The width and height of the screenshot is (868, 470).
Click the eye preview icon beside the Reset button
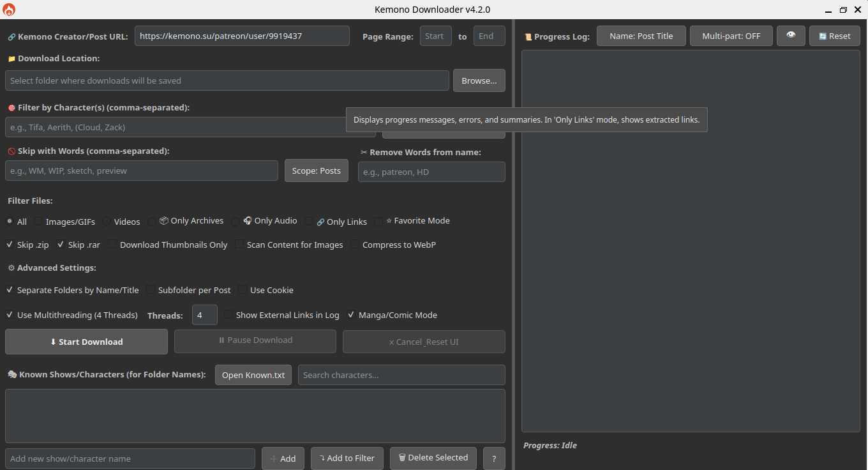click(x=791, y=36)
